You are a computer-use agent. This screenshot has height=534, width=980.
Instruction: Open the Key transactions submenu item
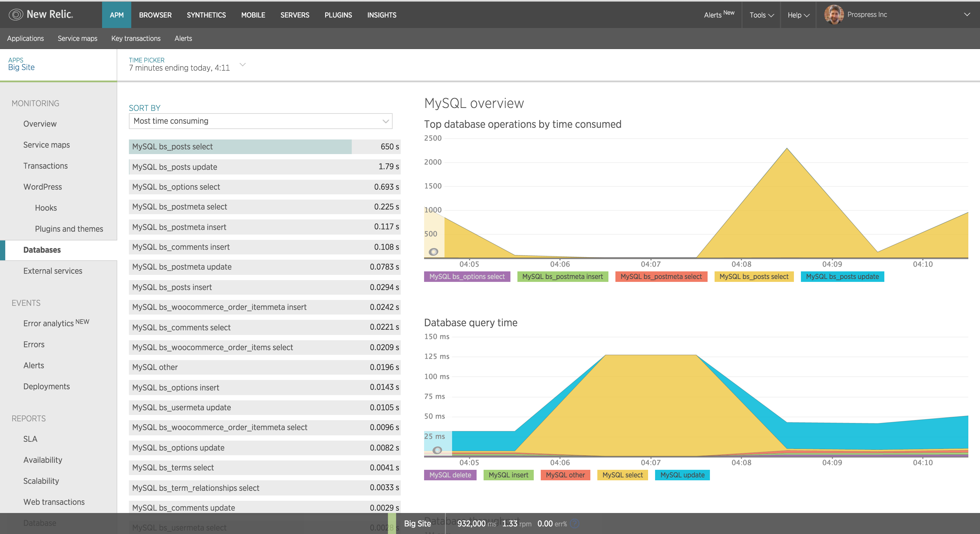tap(136, 39)
